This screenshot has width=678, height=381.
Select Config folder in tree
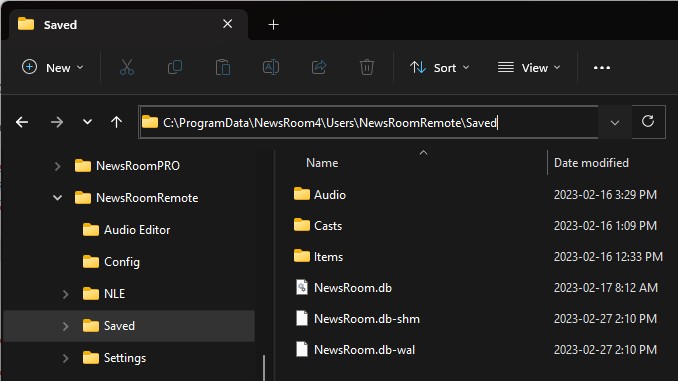[x=122, y=262]
